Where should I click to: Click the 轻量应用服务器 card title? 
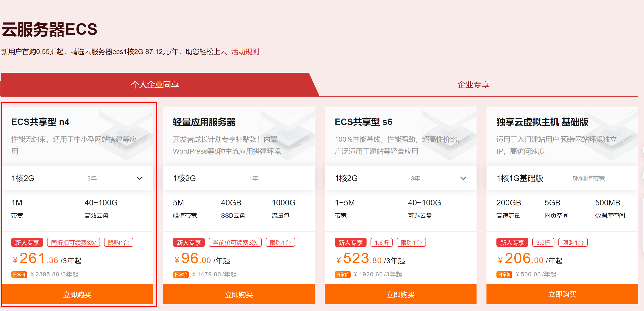click(204, 122)
